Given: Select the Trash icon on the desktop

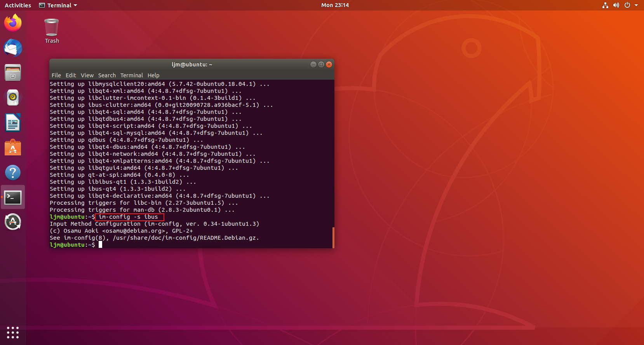Looking at the screenshot, I should (52, 31).
